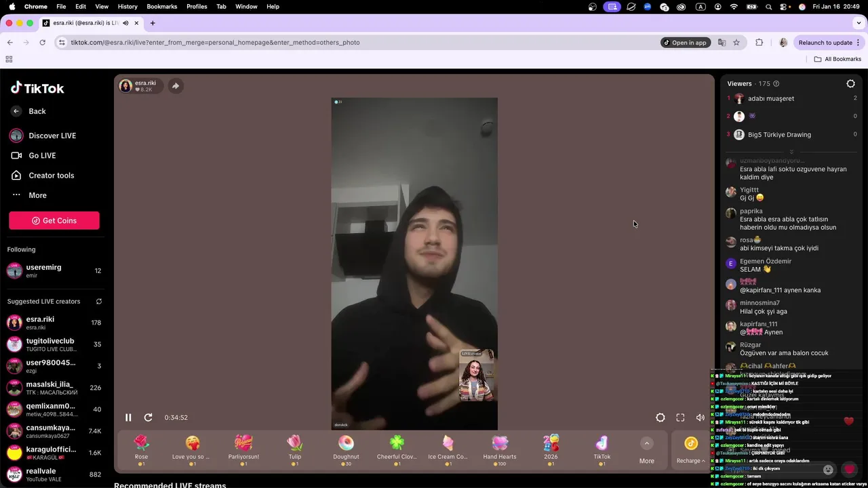This screenshot has width=868, height=488.
Task: Open suggested creator karaguloffici
Action: pyautogui.click(x=54, y=453)
